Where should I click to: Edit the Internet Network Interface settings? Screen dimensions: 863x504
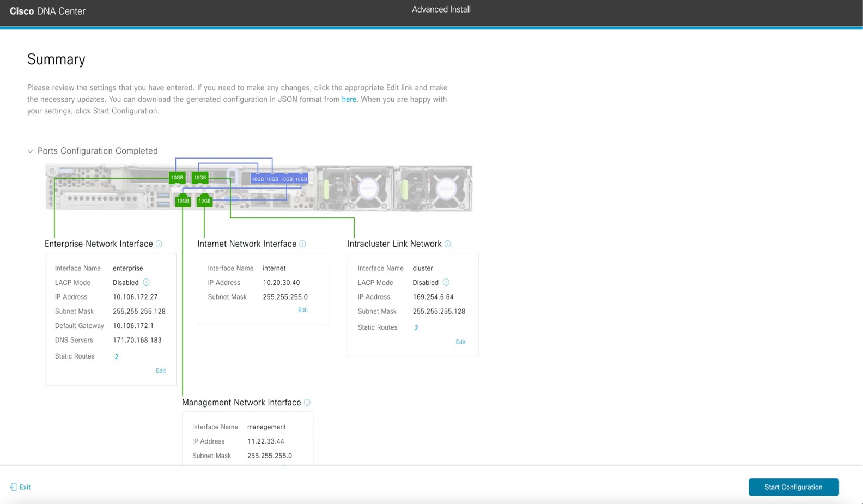coord(303,310)
